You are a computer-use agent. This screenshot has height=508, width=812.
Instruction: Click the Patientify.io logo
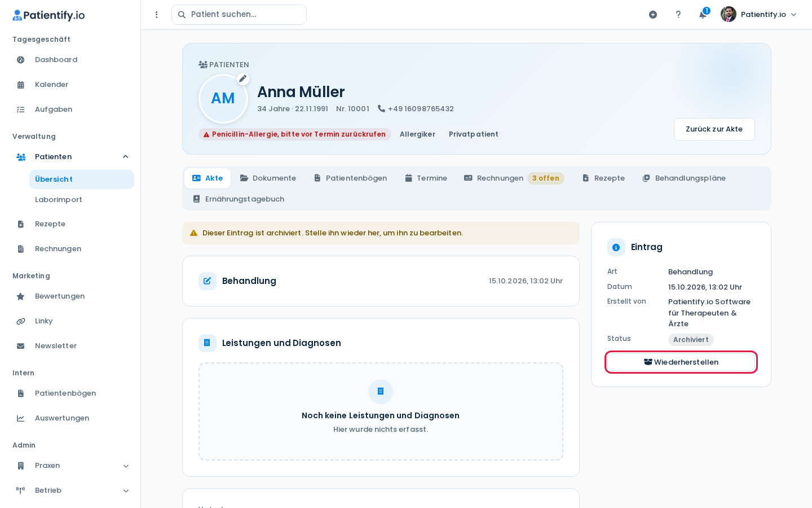coord(48,15)
